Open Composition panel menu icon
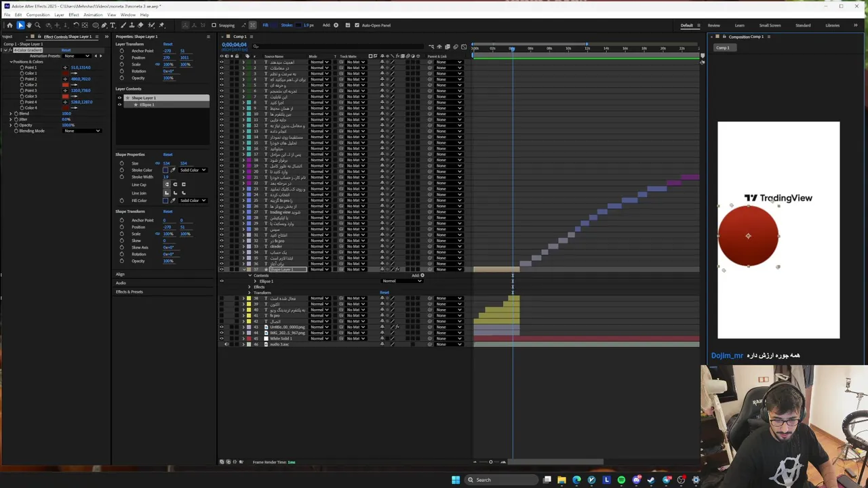This screenshot has height=488, width=868. point(768,37)
